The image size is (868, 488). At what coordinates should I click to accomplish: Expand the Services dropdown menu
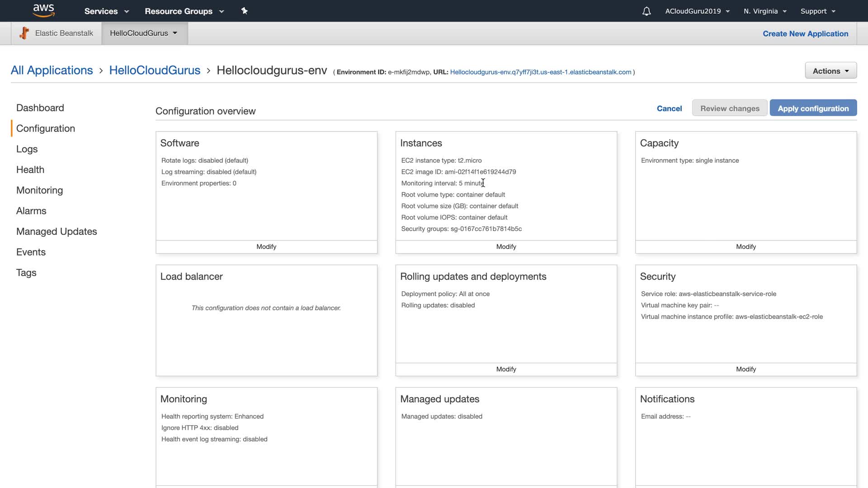pyautogui.click(x=106, y=11)
